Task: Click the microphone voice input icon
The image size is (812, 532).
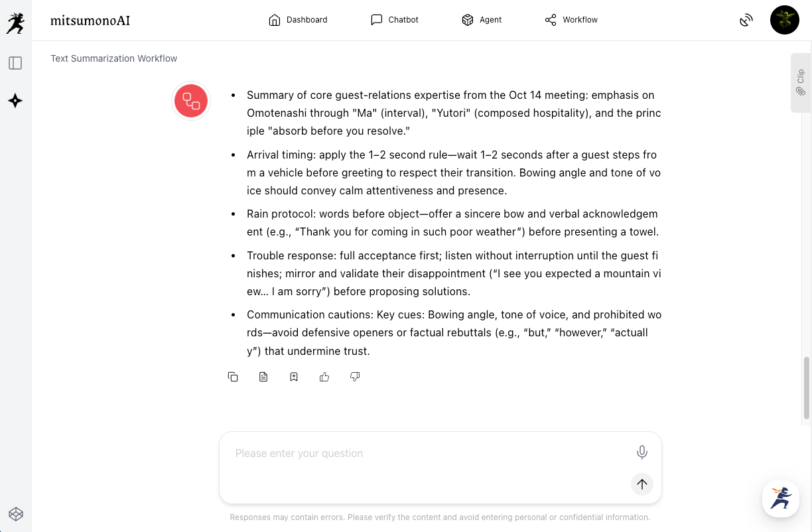Action: pos(642,452)
